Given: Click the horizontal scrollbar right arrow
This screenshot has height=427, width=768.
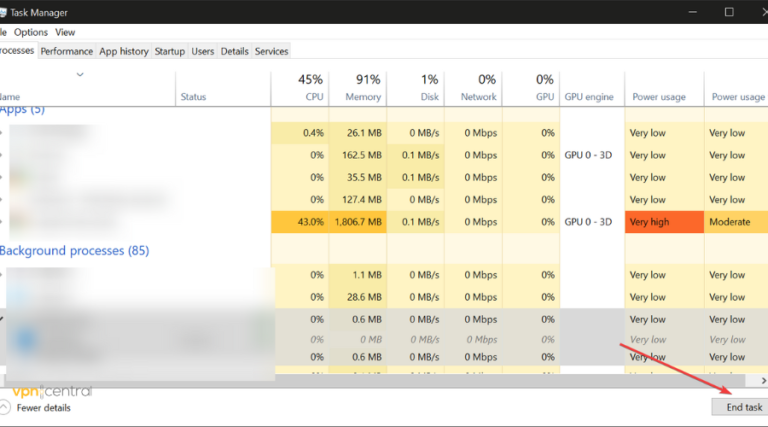Looking at the screenshot, I should tap(763, 380).
